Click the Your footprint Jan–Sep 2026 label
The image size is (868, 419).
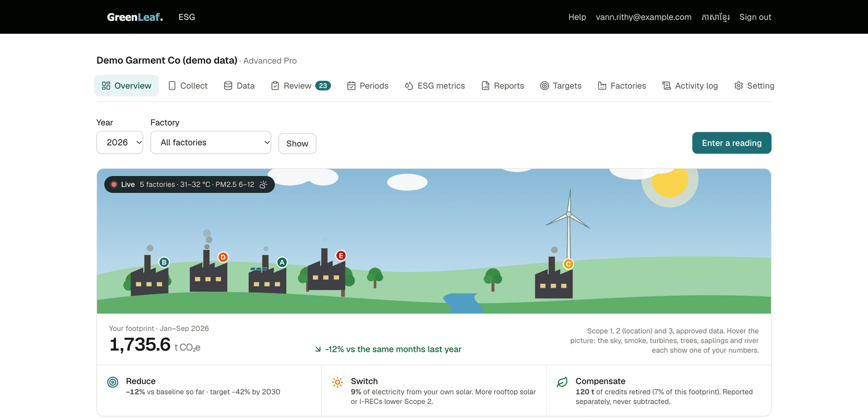click(x=159, y=328)
